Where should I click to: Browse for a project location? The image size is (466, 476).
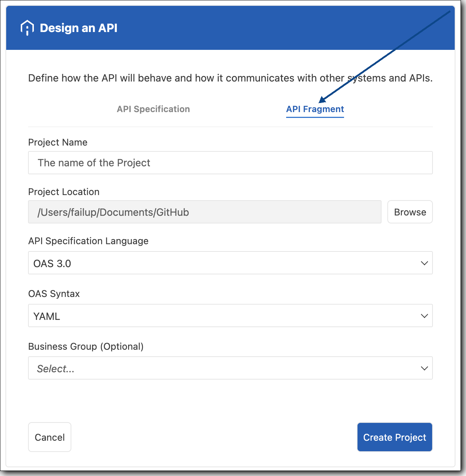[410, 212]
